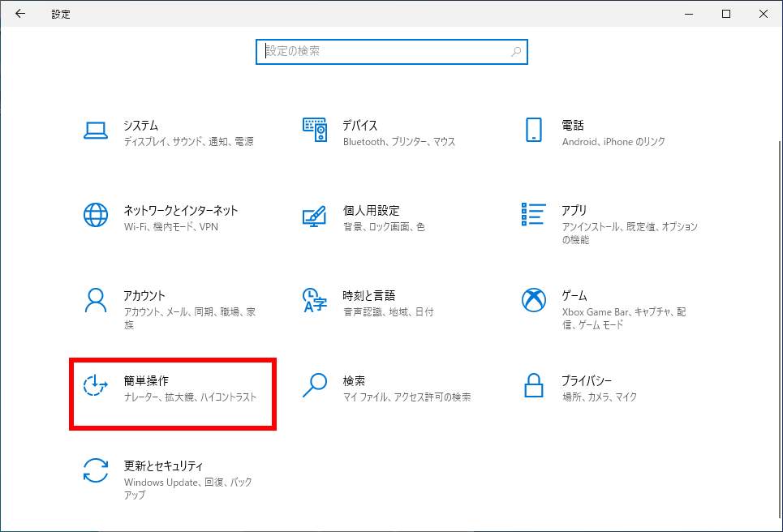Screen dimensions: 783x532
Task: Click the 簡単操作 dotted clock icon
Action: pos(96,385)
